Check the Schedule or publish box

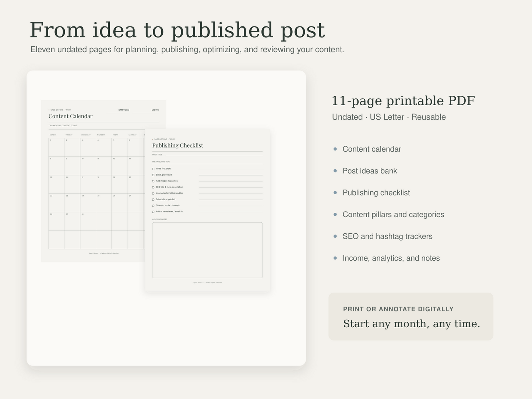pos(153,199)
